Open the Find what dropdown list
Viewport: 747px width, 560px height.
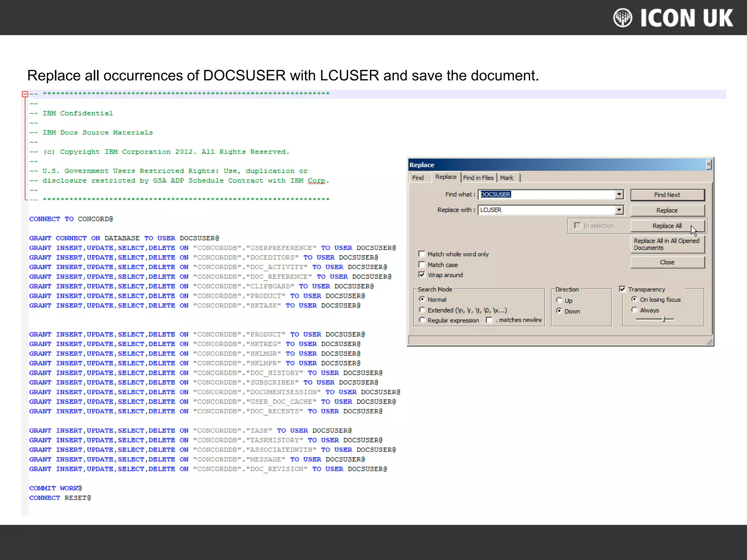619,194
